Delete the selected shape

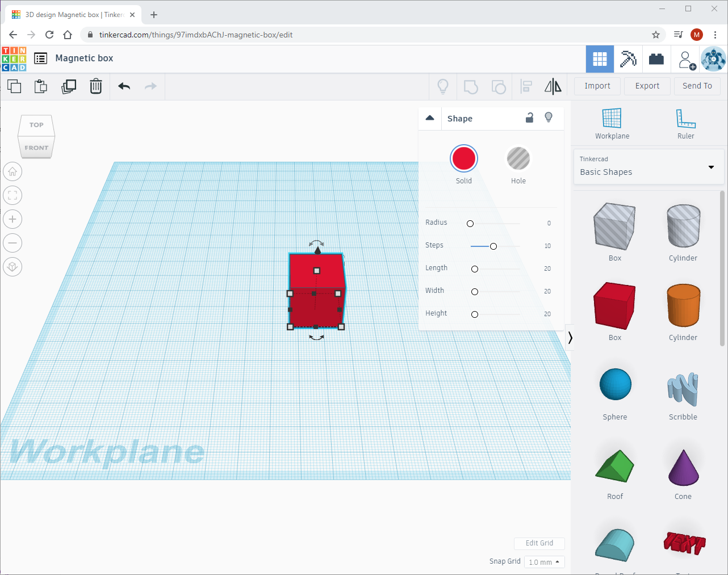96,86
